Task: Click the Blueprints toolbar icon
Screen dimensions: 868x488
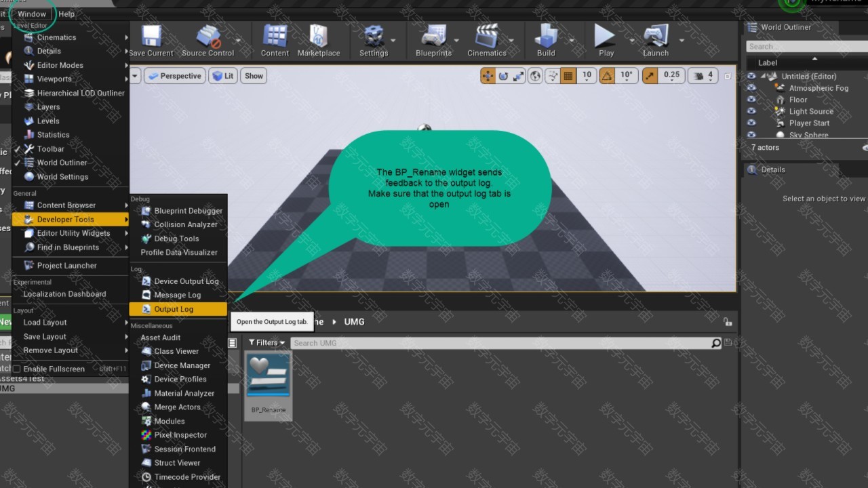Action: point(433,40)
